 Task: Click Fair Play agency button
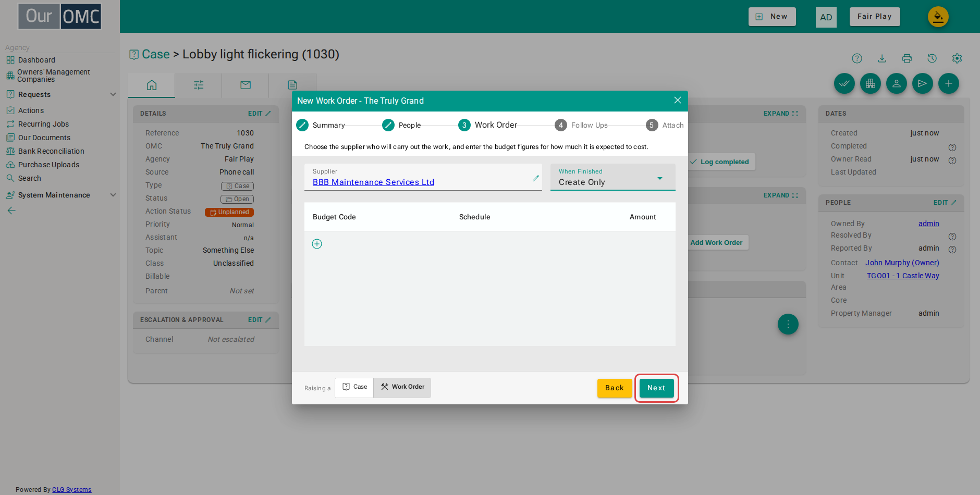click(875, 17)
